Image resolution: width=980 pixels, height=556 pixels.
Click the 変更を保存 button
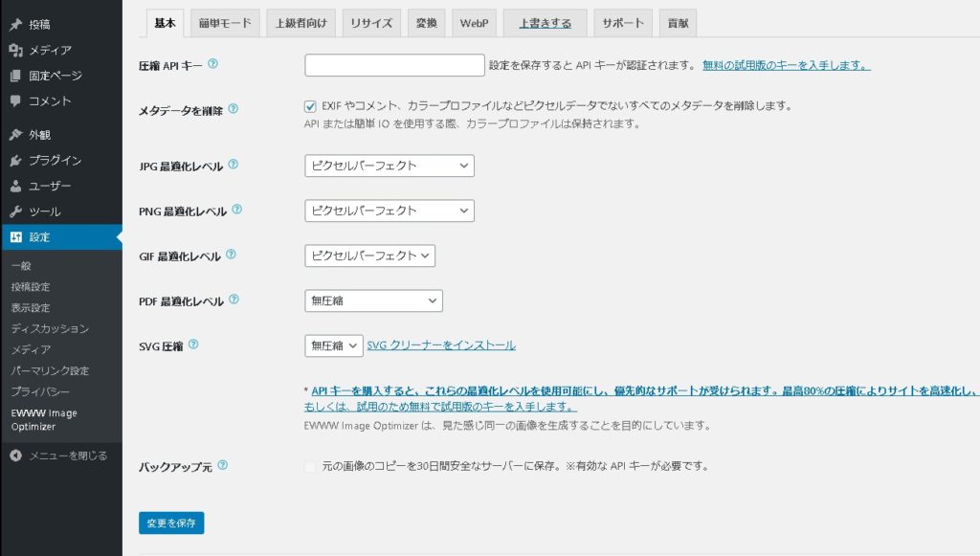pos(171,523)
